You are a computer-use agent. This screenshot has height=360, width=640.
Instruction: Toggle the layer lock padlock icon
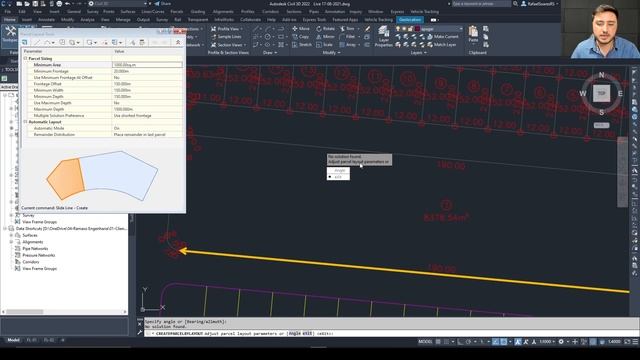(411, 29)
